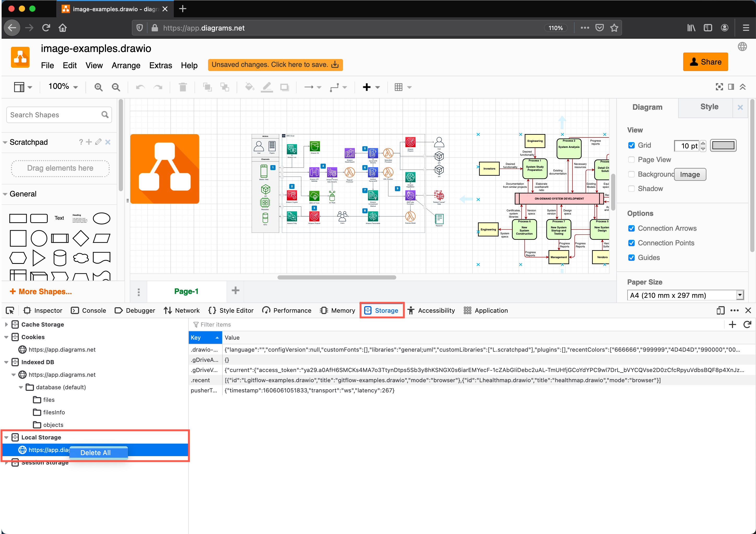Expand the Cache Storage tree item
756x534 pixels.
[7, 324]
